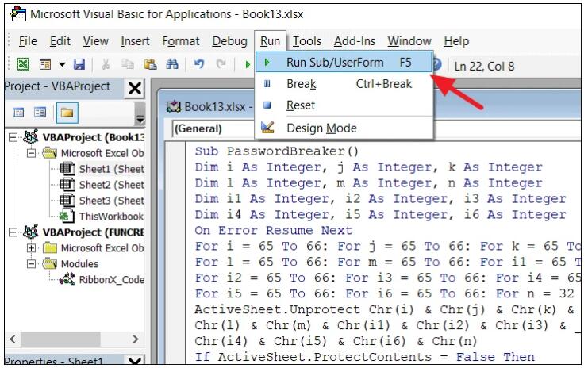Choose Design Mode from the Run menu
The height and width of the screenshot is (368, 588).
tap(344, 128)
